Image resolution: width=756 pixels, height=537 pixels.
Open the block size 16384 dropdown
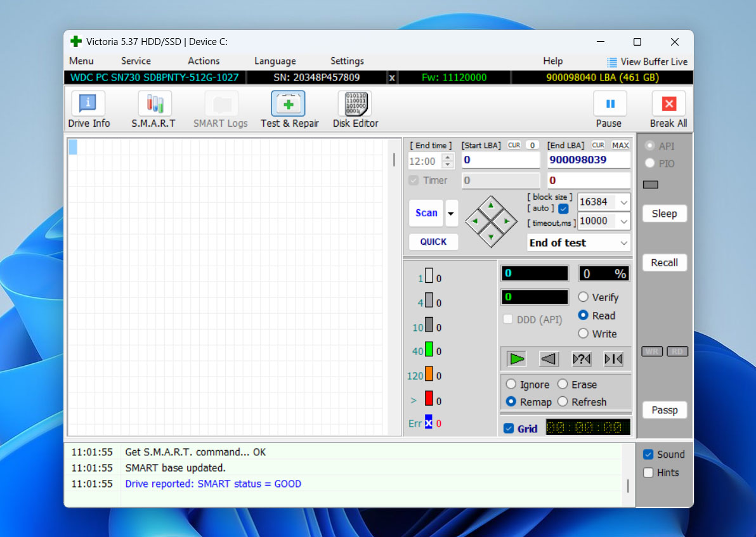point(624,202)
